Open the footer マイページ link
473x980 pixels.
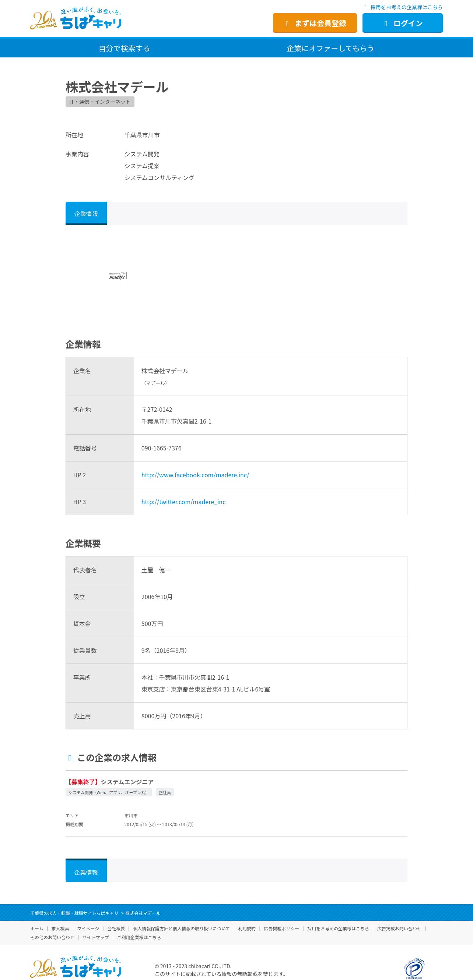88,928
